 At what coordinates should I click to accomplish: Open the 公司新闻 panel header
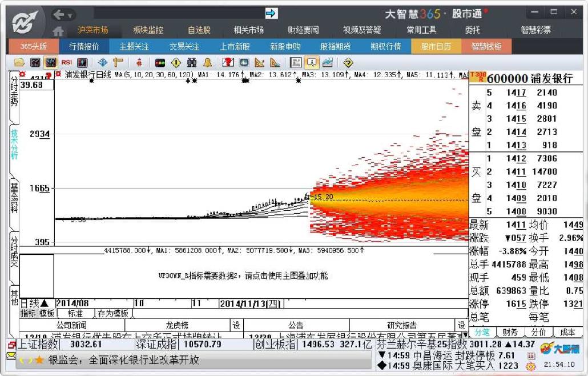[x=71, y=325]
